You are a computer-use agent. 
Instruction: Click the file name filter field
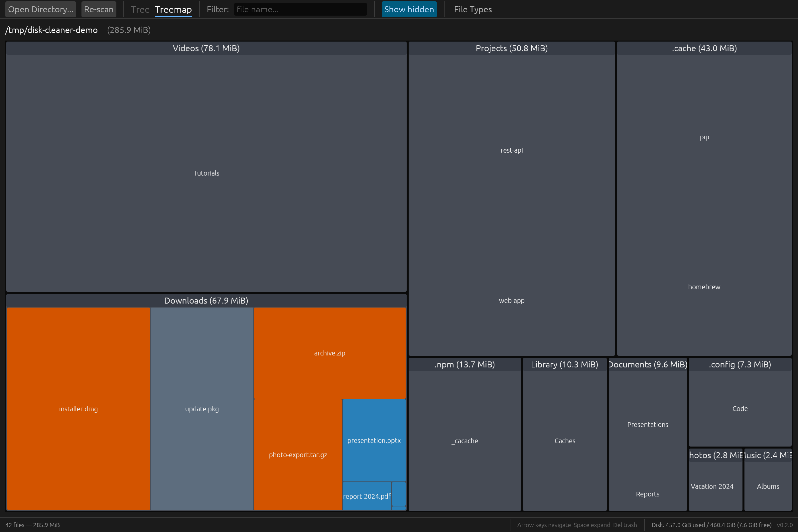[x=300, y=9]
